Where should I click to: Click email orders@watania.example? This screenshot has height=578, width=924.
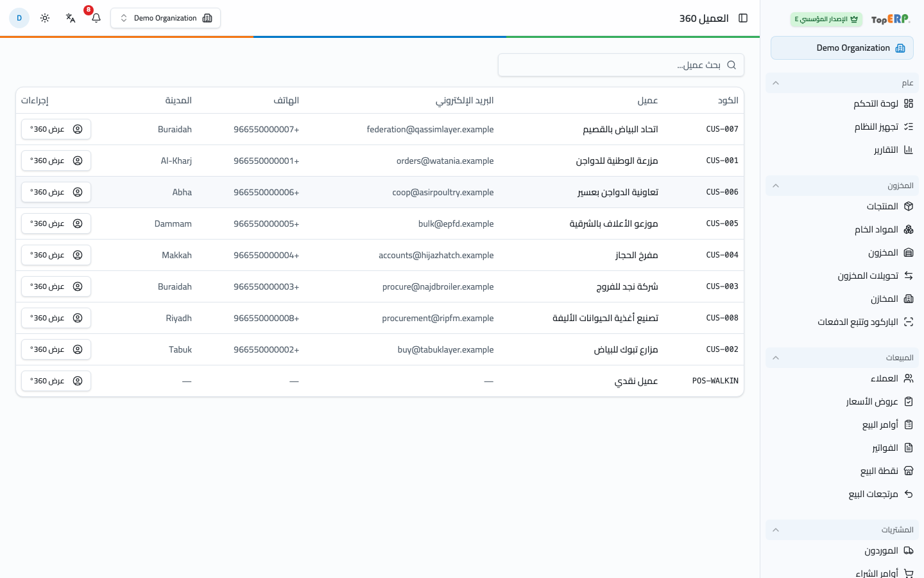[x=445, y=161]
